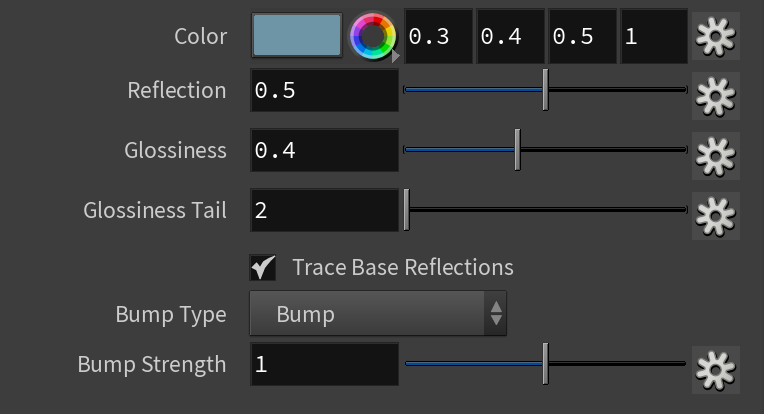Open the Bump Strength gear menu
Image resolution: width=764 pixels, height=414 pixels.
pyautogui.click(x=716, y=370)
